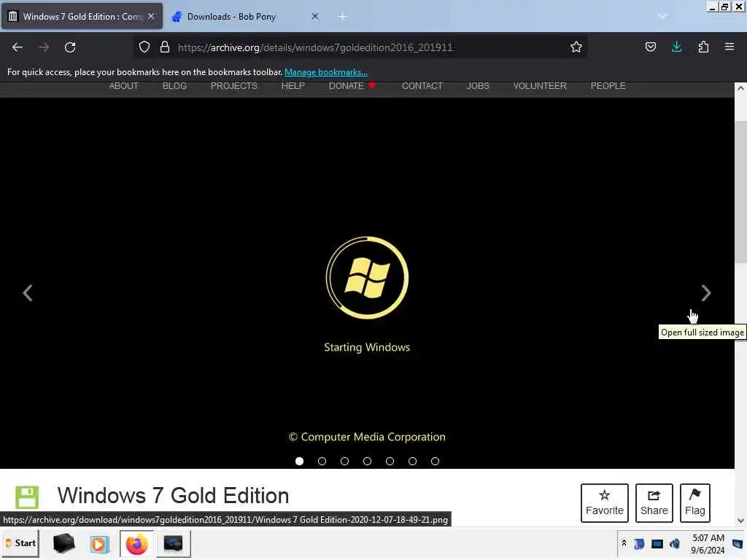Viewport: 747px width, 560px height.
Task: Open the Firefox downloads panel
Action: point(676,47)
